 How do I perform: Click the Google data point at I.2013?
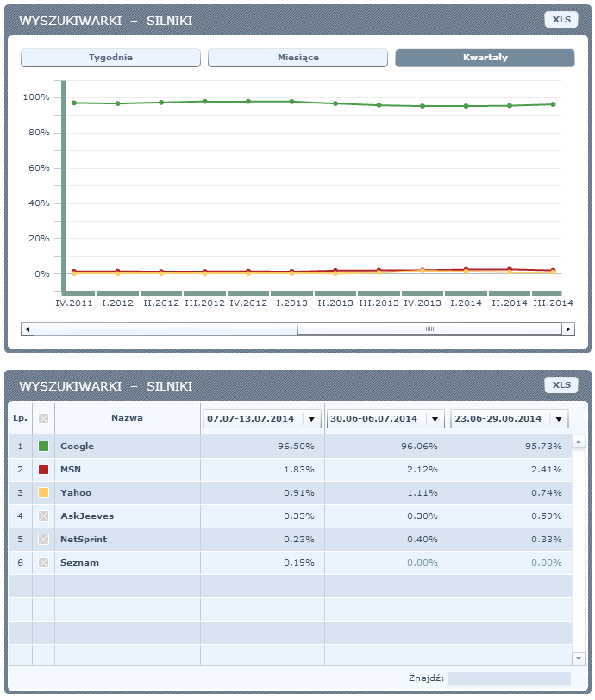[x=291, y=102]
